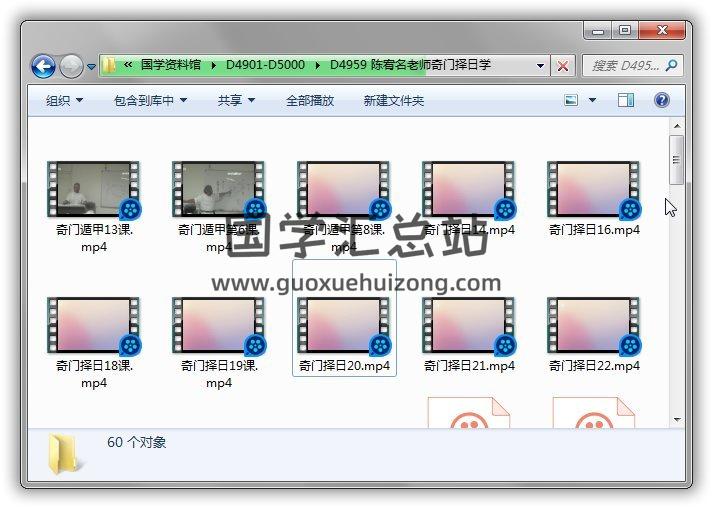Screen dimensions: 713x509
Task: Select the 奇门遁甲13课.mp4 video file
Action: click(94, 190)
